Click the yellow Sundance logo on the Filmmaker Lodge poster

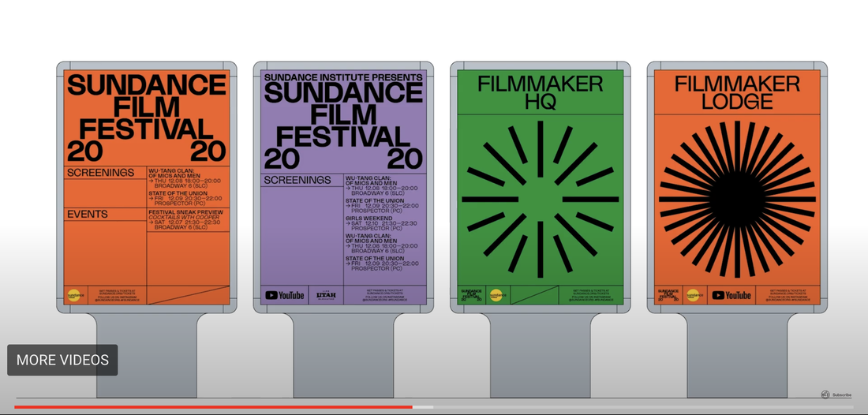pyautogui.click(x=693, y=296)
